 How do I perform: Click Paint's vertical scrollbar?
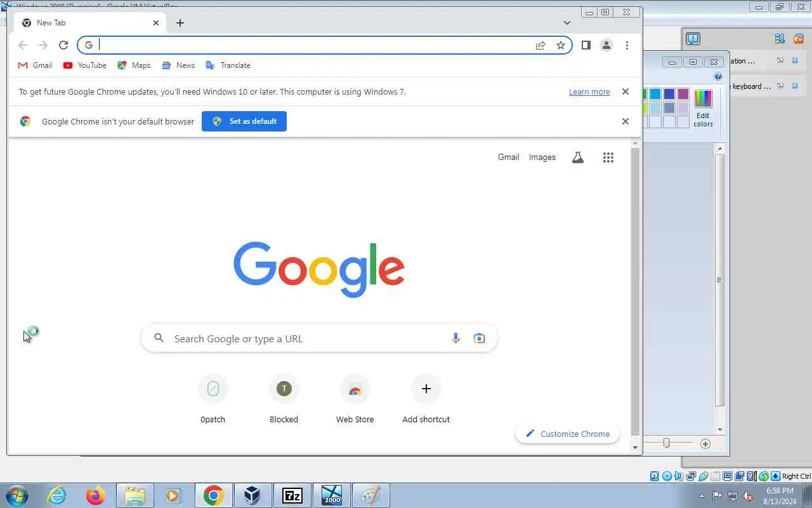719,279
